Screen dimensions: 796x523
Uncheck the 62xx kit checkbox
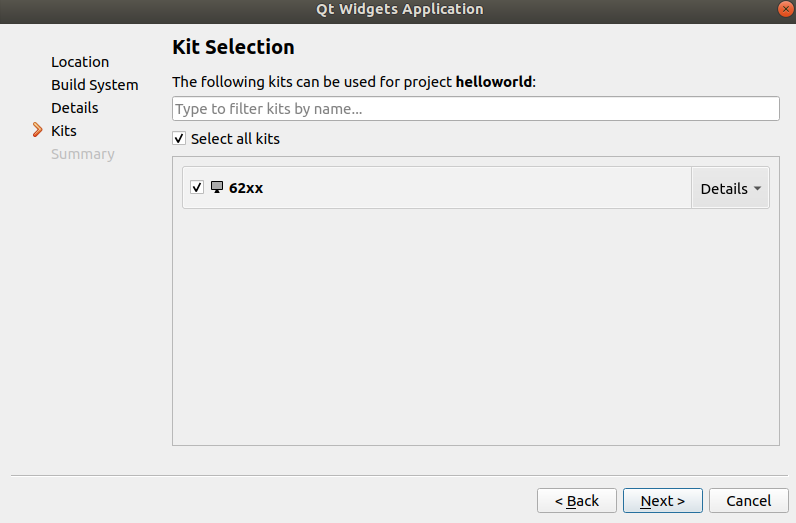pyautogui.click(x=197, y=187)
